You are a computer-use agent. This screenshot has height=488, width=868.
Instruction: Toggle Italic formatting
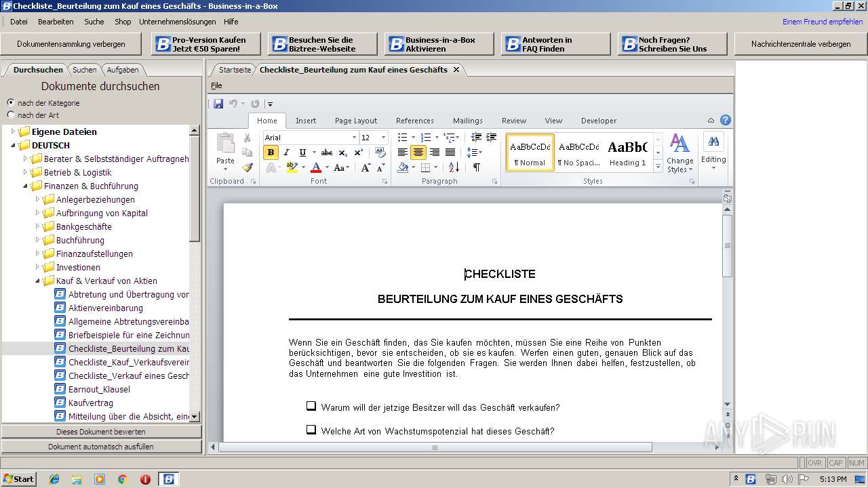(286, 152)
